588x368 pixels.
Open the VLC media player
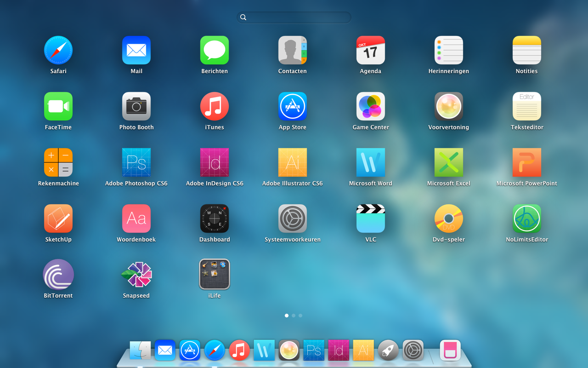tap(370, 218)
